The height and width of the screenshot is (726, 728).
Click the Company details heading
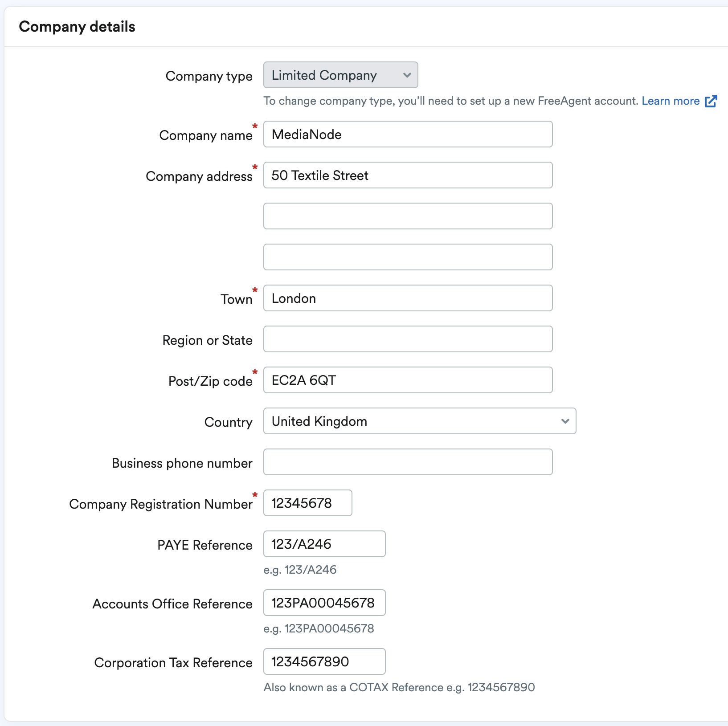tap(77, 27)
